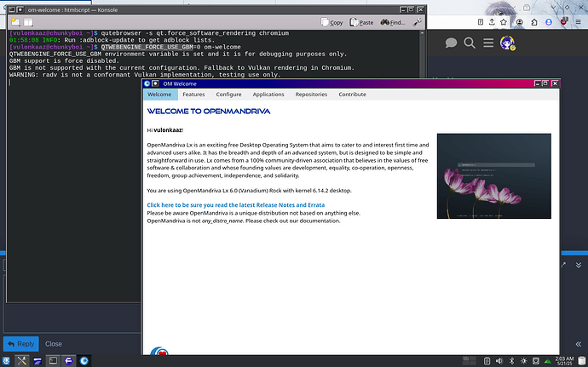Click the om-welcome command line in Konsole

(x=171, y=47)
